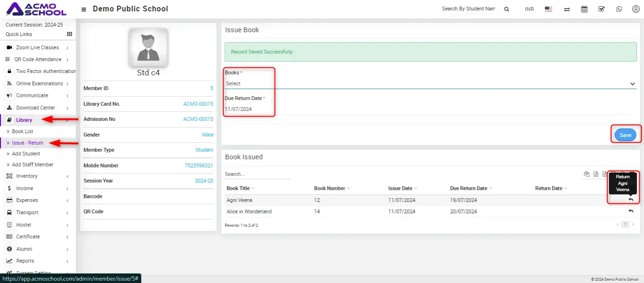644x283 pixels.
Task: Toggle the sidebar hamburger menu
Action: point(84,9)
